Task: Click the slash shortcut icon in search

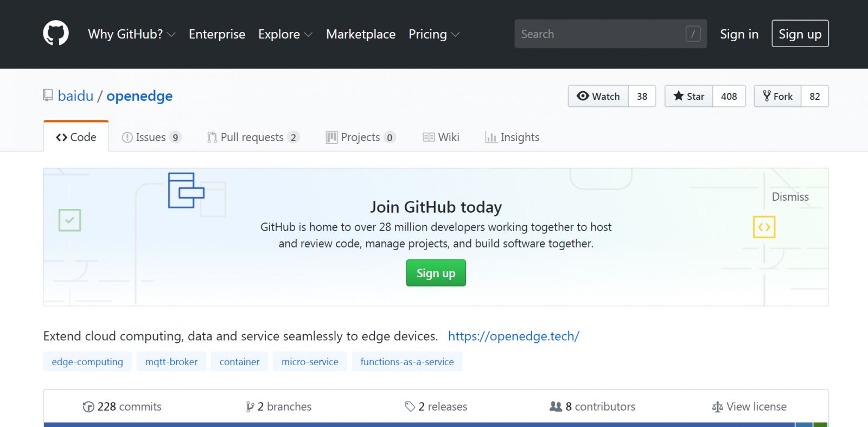Action: (x=693, y=34)
